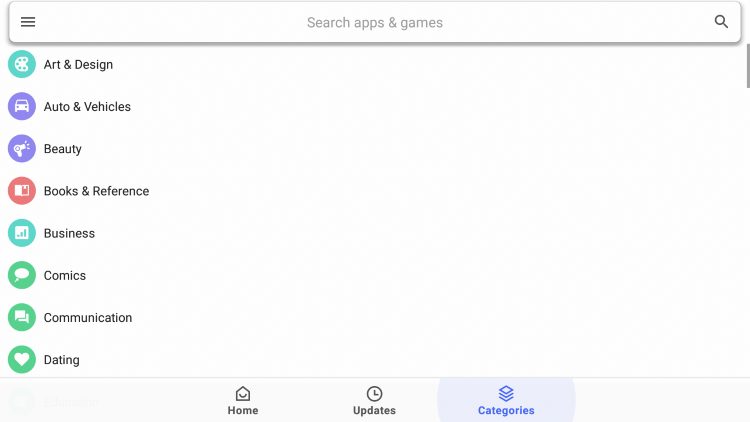Select the Books & Reference icon

[x=22, y=190]
